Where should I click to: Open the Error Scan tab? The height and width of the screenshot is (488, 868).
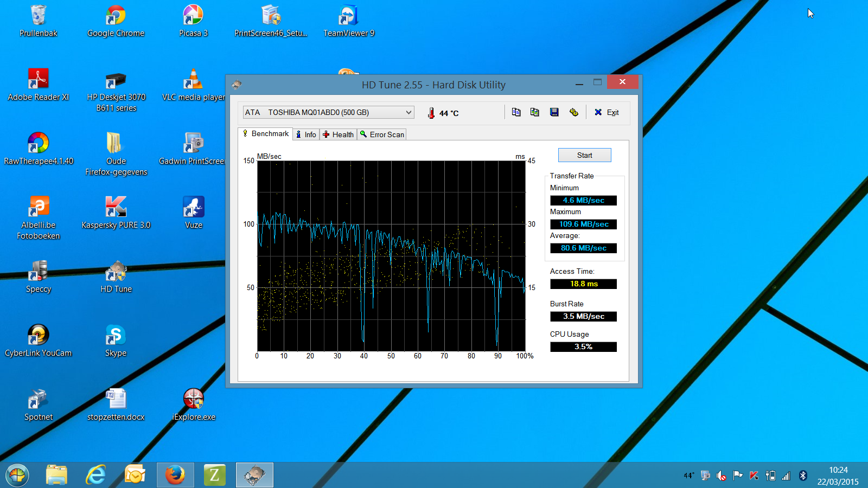click(x=382, y=134)
